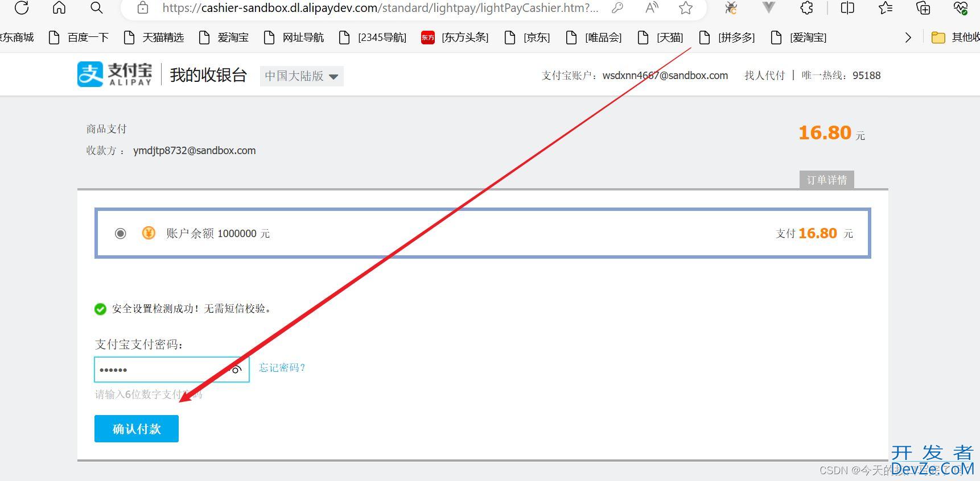Open the [东方头条] bookmark

[455, 38]
